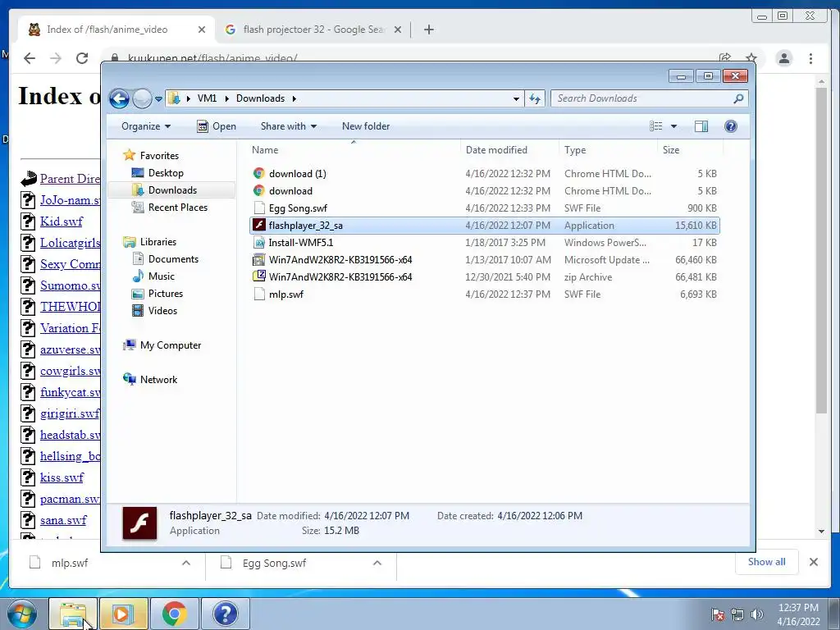Click the Explorer help icon

(731, 126)
